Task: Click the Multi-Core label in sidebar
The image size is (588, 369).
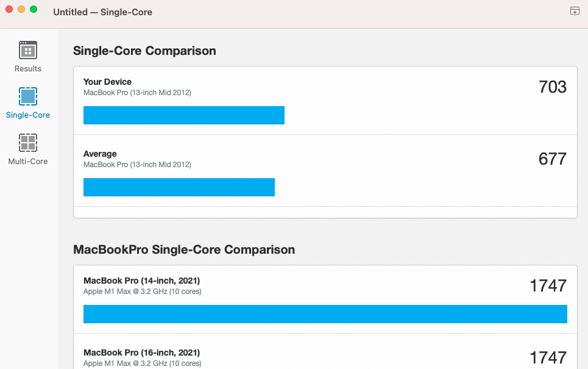Action: [28, 161]
